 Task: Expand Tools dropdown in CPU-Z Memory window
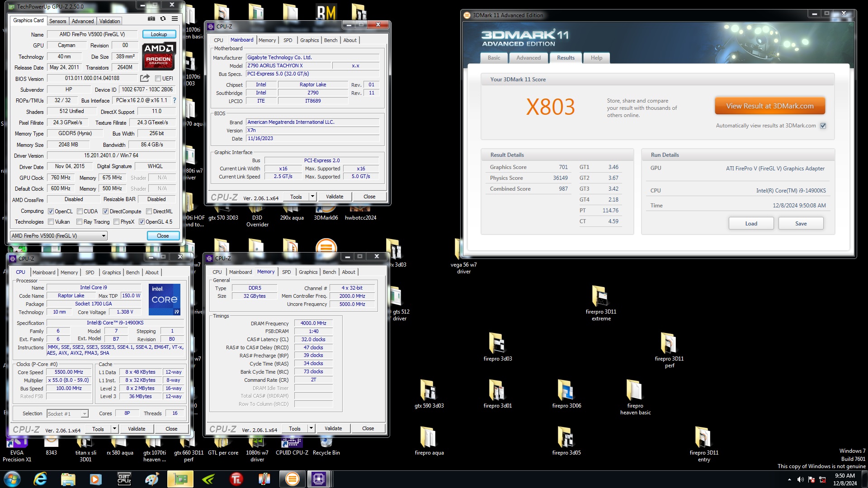pyautogui.click(x=311, y=428)
